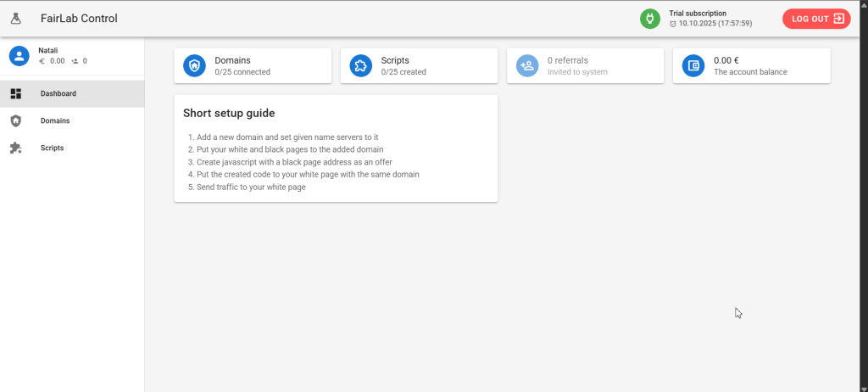The height and width of the screenshot is (392, 868).
Task: Click the exit arrow icon in Log Out
Action: point(838,19)
